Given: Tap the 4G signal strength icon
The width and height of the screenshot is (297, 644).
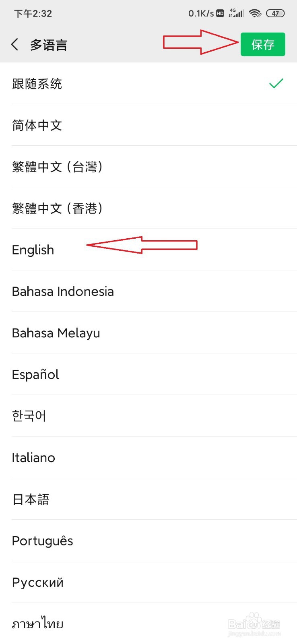Looking at the screenshot, I should click(236, 13).
